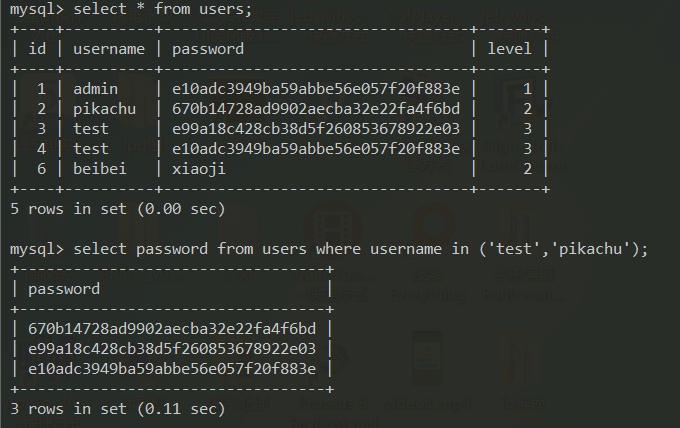Click the e99a18c428 hash in the second result

click(x=172, y=349)
